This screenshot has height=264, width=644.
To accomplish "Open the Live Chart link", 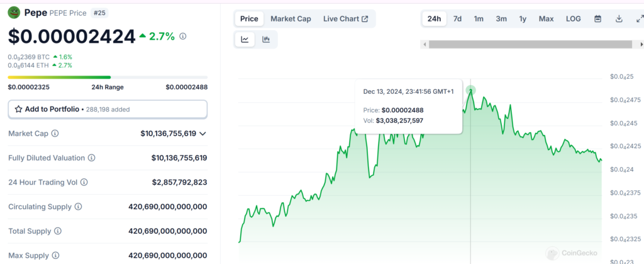I will [346, 19].
